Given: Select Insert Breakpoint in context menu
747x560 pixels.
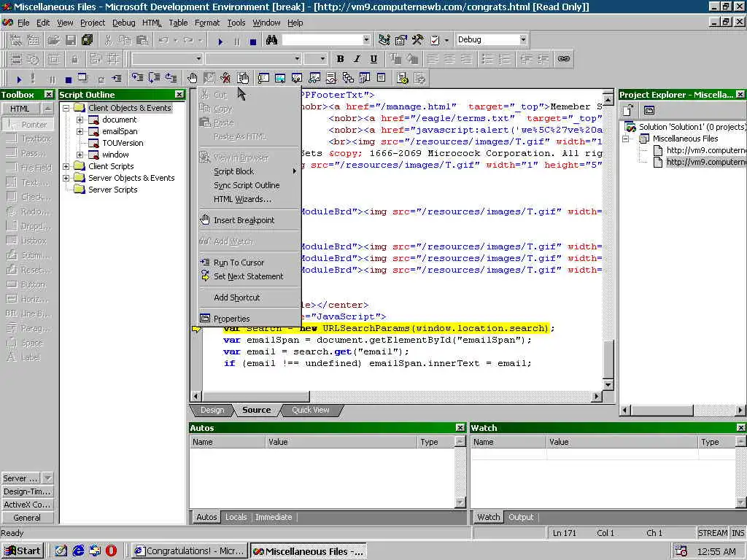Looking at the screenshot, I should click(244, 220).
